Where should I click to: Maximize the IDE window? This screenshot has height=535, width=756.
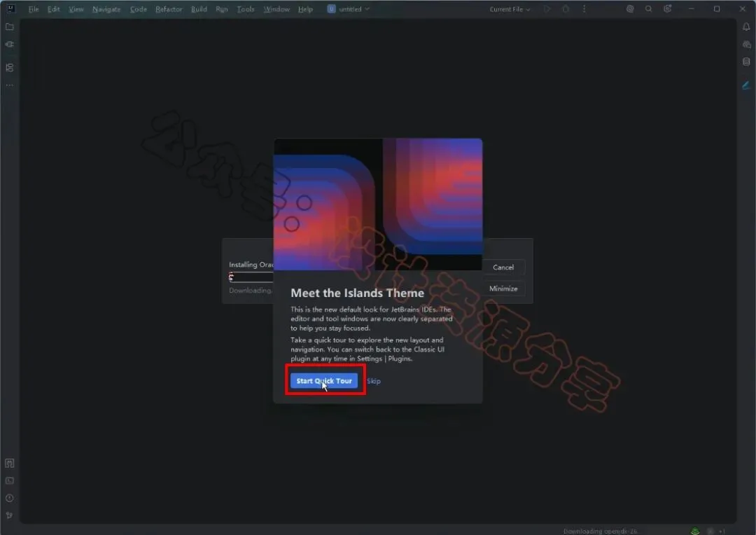tap(717, 8)
